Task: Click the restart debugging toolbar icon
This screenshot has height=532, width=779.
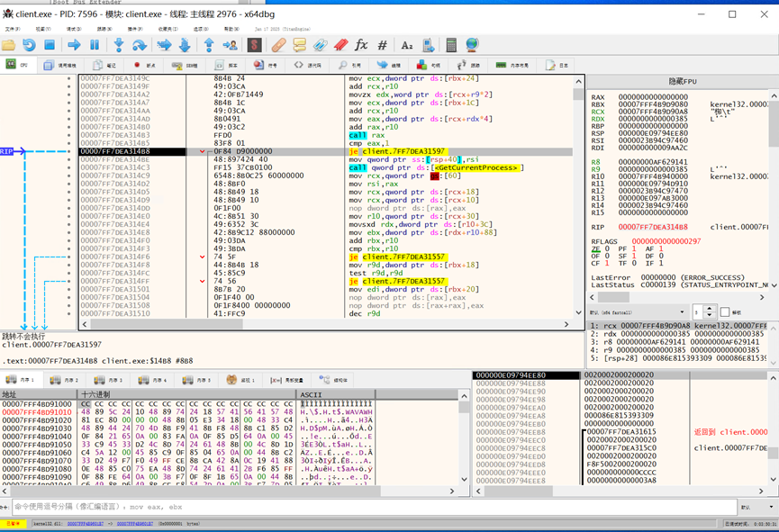Action: 29,45
